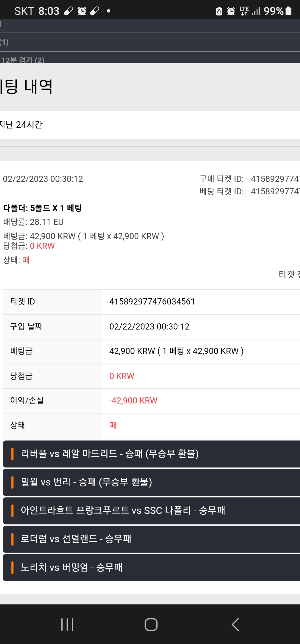The image size is (300, 644).
Task: Tap the battery icon in status bar
Action: pyautogui.click(x=289, y=11)
